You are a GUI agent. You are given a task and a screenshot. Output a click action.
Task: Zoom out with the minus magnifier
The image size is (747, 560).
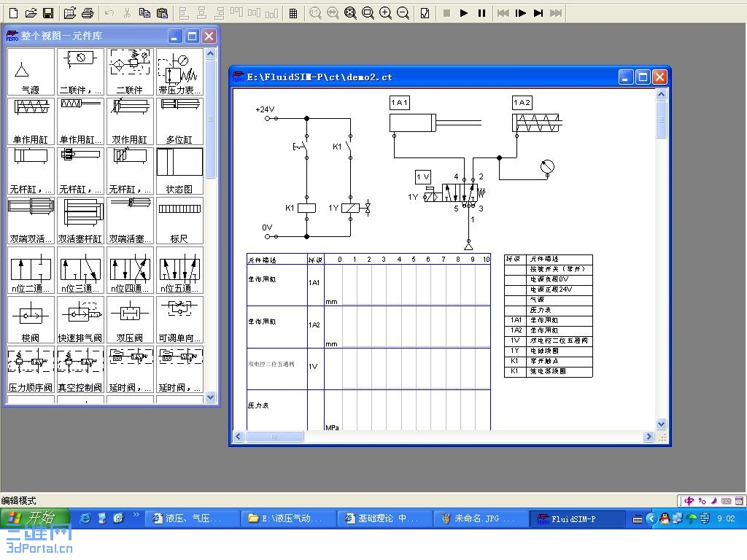pos(403,13)
